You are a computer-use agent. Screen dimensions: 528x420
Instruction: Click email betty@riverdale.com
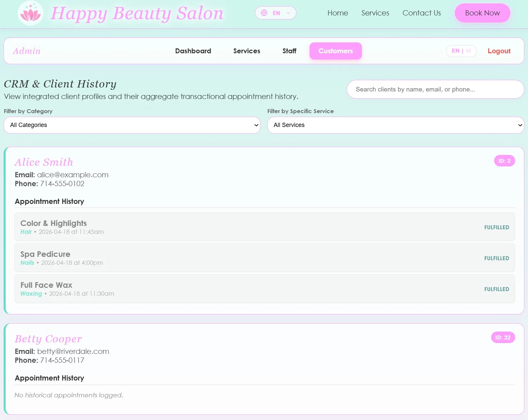pos(73,351)
